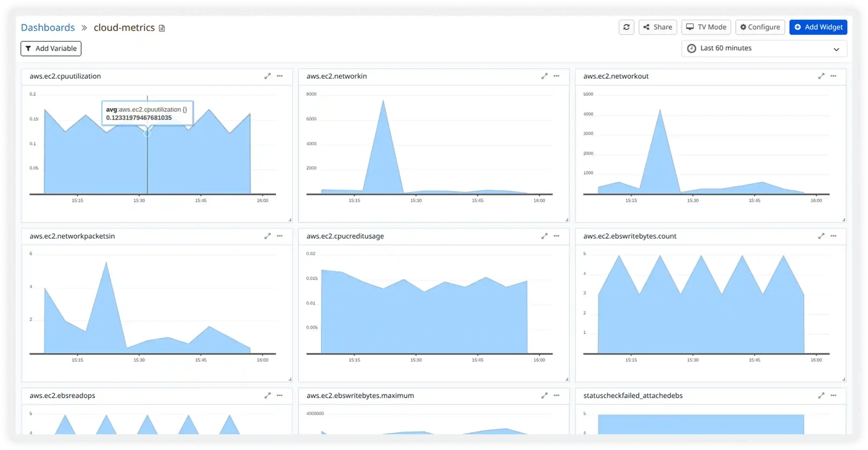Open the options menu on aws.ec2.cpucreditusage widget
This screenshot has height=450, width=868.
557,236
